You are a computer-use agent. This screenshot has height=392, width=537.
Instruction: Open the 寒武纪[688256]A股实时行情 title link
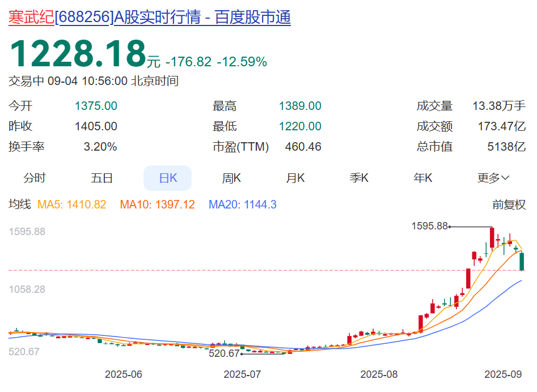[150, 17]
